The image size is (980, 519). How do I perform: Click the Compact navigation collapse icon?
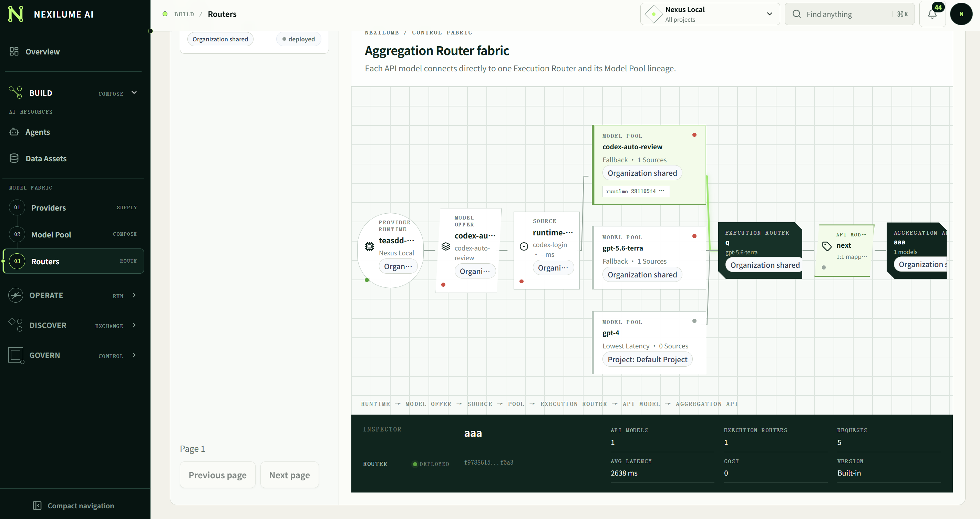tap(37, 505)
